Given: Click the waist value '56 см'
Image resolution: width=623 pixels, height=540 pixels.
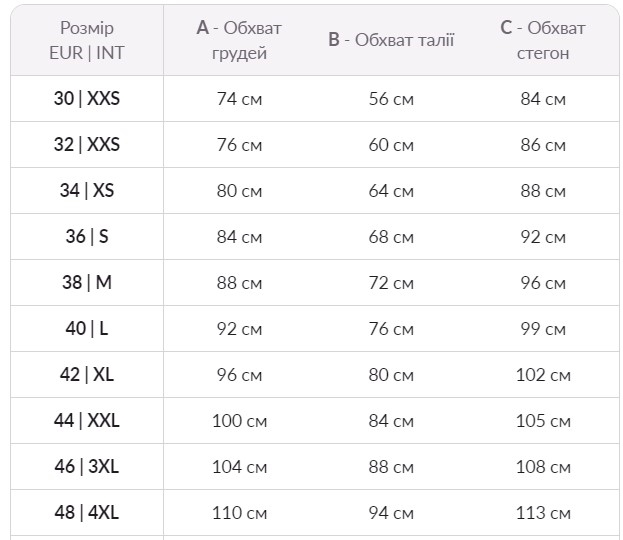Looking at the screenshot, I should [391, 99].
